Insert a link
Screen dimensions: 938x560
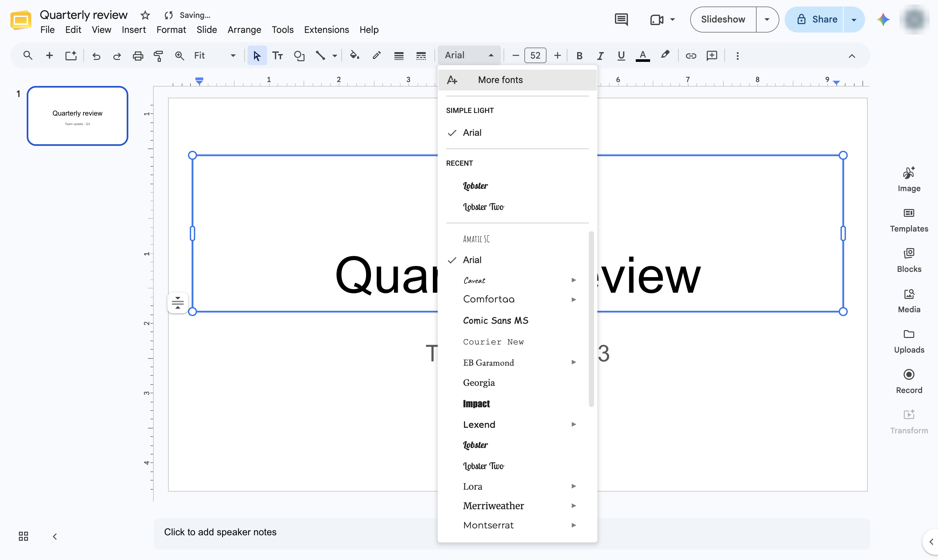pyautogui.click(x=691, y=56)
